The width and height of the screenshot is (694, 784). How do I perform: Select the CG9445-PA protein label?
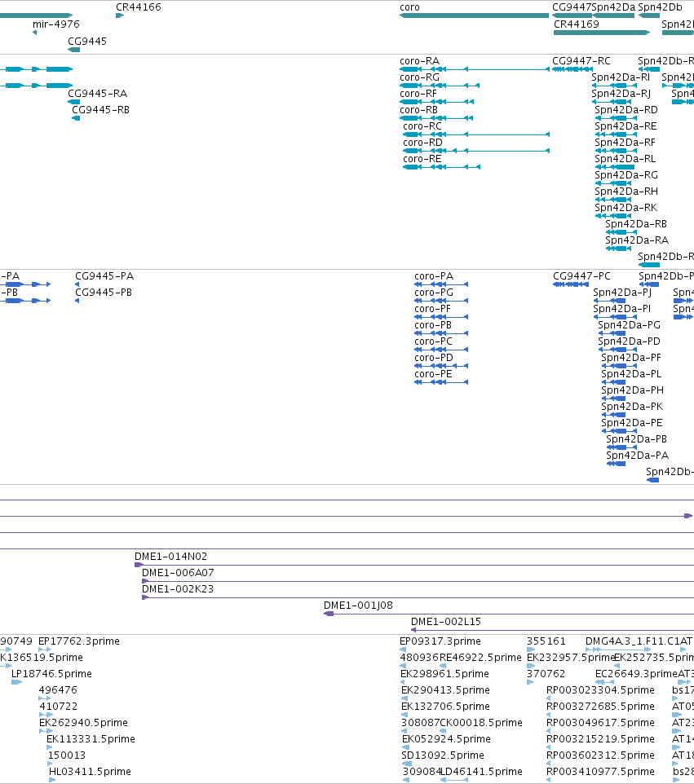pyautogui.click(x=104, y=276)
